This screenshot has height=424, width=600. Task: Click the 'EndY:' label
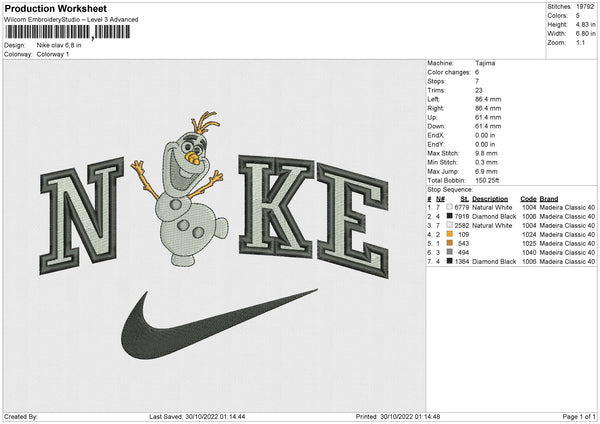pos(436,144)
